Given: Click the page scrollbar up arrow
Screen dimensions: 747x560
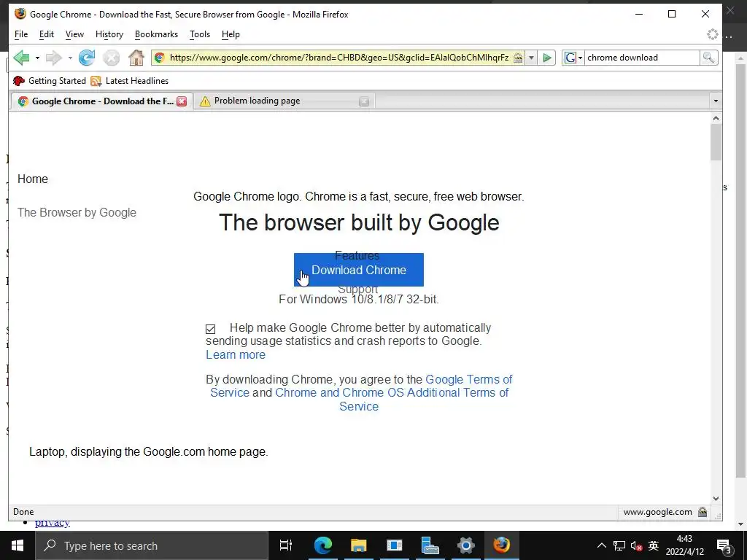Looking at the screenshot, I should point(716,118).
